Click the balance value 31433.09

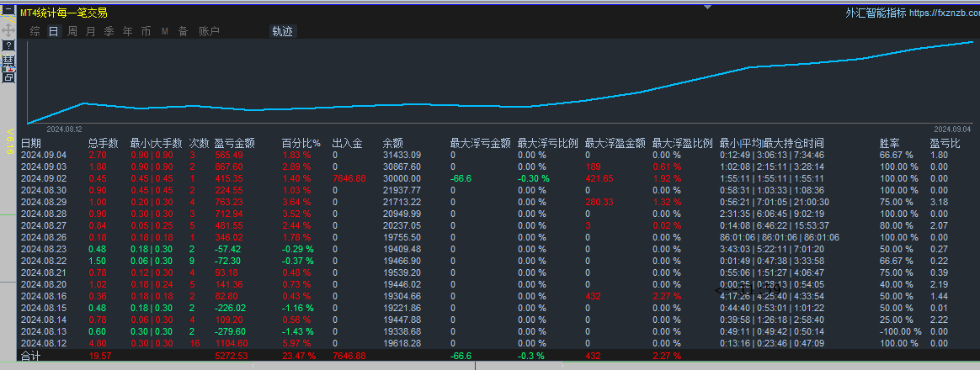(x=402, y=155)
